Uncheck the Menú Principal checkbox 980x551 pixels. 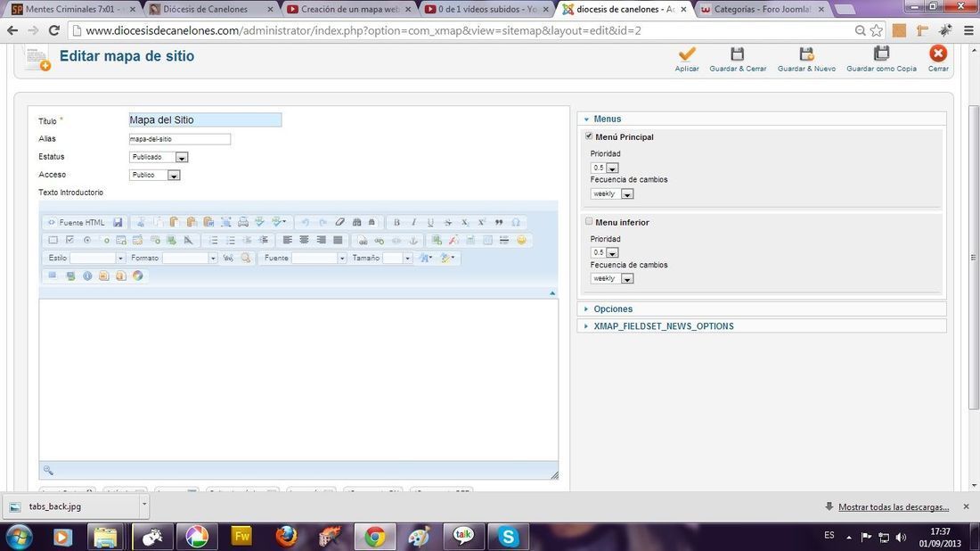[589, 136]
